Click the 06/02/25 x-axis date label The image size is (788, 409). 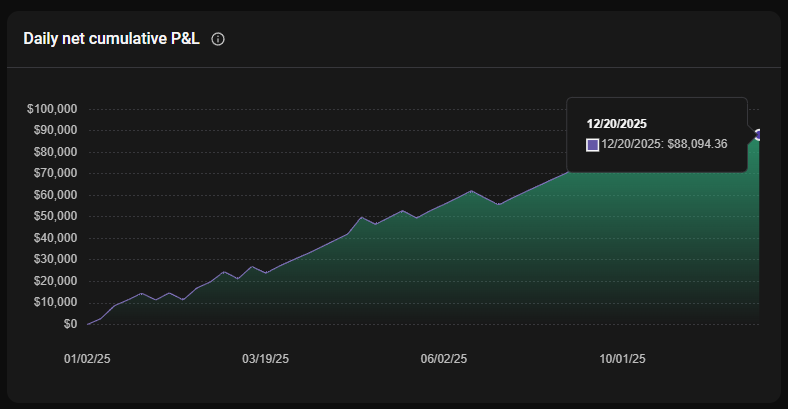pyautogui.click(x=443, y=358)
